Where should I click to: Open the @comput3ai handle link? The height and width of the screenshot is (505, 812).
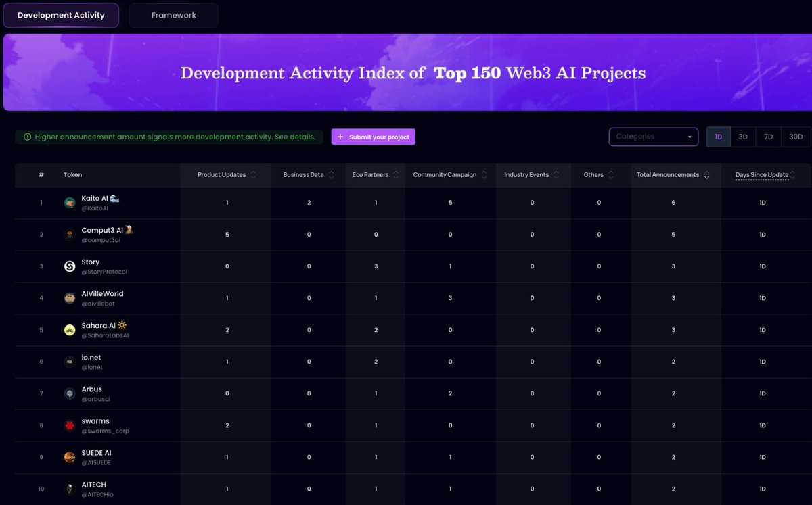pos(101,240)
